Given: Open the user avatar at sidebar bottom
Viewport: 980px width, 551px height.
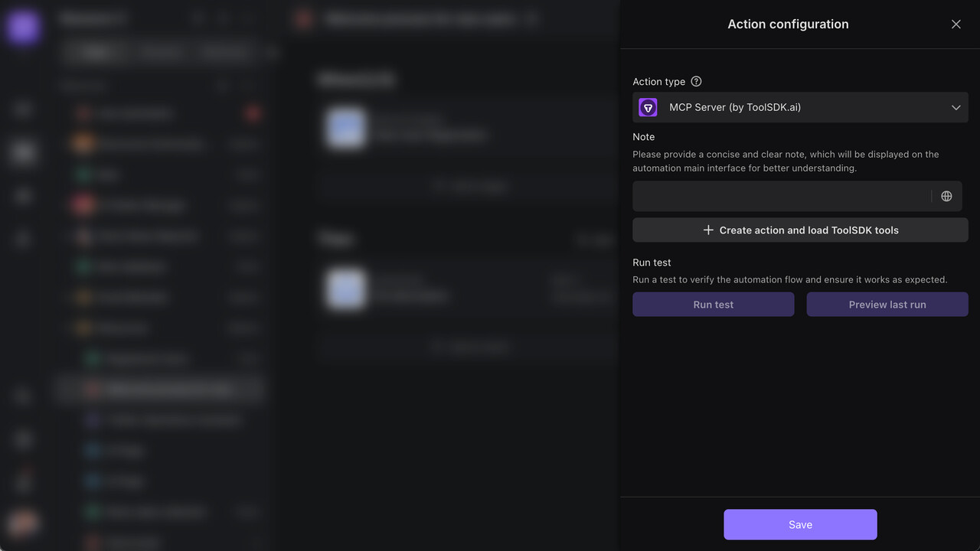Looking at the screenshot, I should (x=23, y=523).
